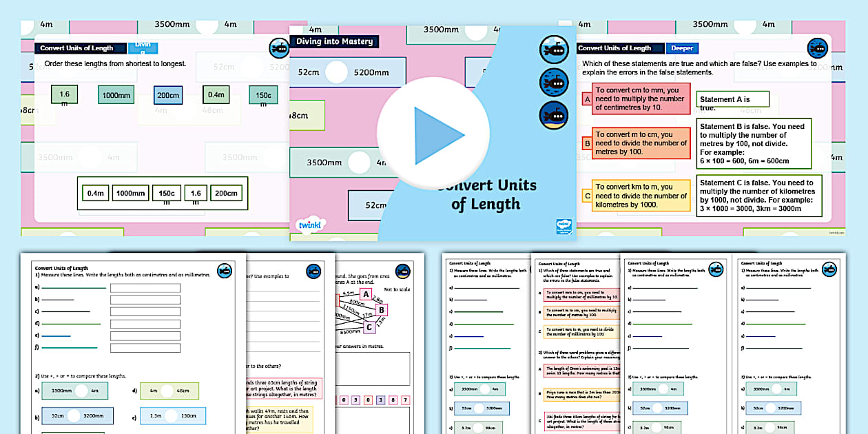This screenshot has width=868, height=434.
Task: Select the 200cm highlighted tile
Action: (167, 94)
